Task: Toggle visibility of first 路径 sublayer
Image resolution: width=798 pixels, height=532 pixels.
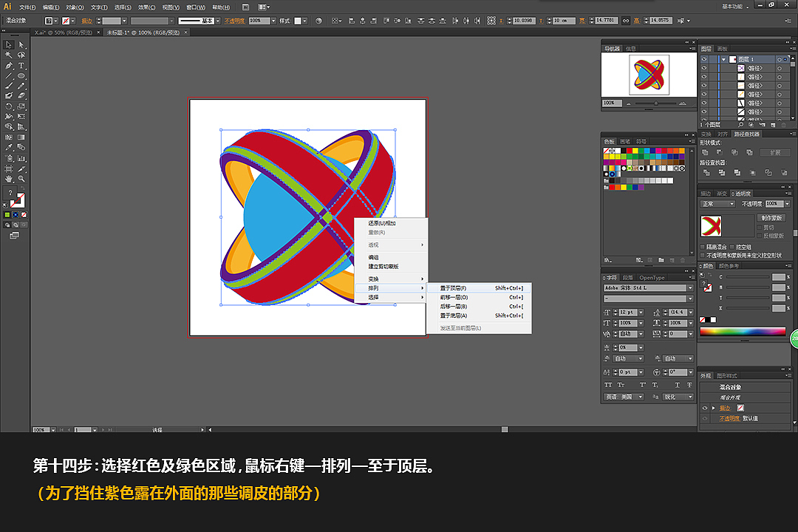Action: click(x=704, y=68)
